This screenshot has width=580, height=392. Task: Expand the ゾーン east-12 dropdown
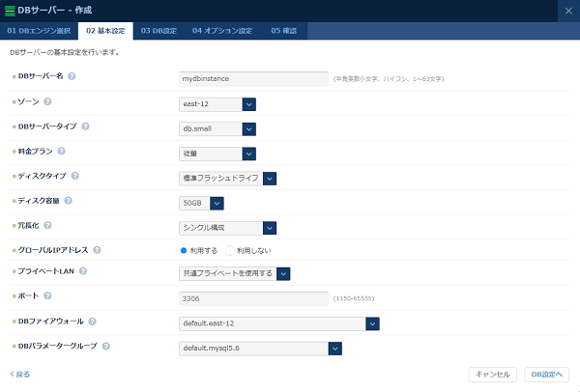248,103
